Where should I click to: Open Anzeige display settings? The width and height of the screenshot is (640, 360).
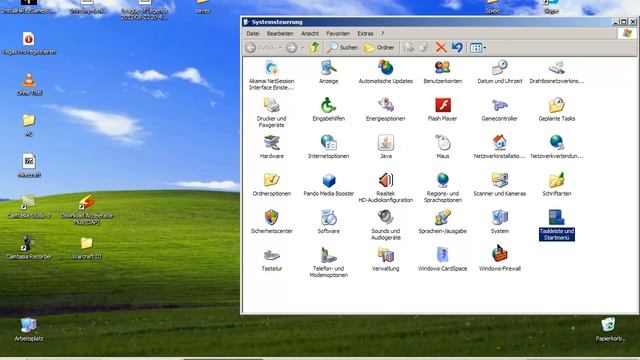point(328,72)
